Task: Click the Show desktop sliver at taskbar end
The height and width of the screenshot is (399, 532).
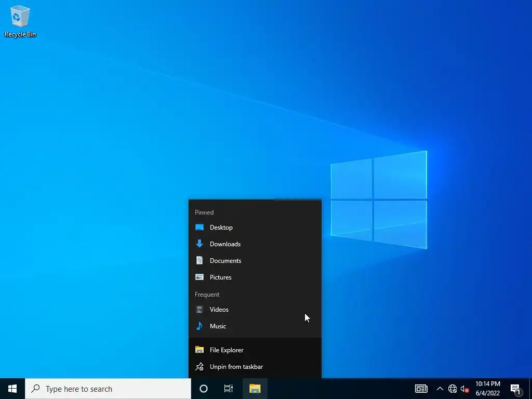Action: [530, 389]
